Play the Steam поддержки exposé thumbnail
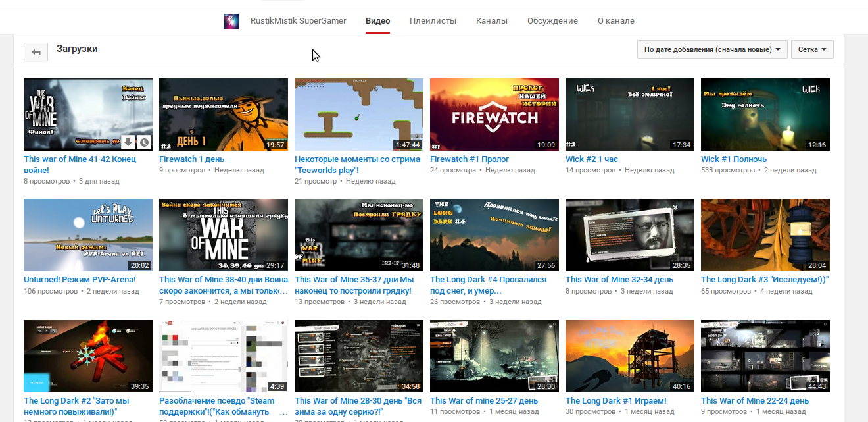 point(224,356)
